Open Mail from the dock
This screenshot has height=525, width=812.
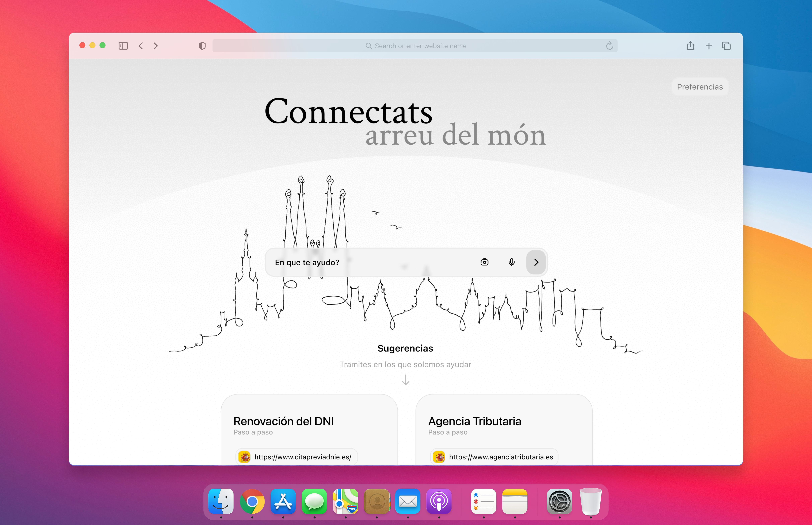408,502
